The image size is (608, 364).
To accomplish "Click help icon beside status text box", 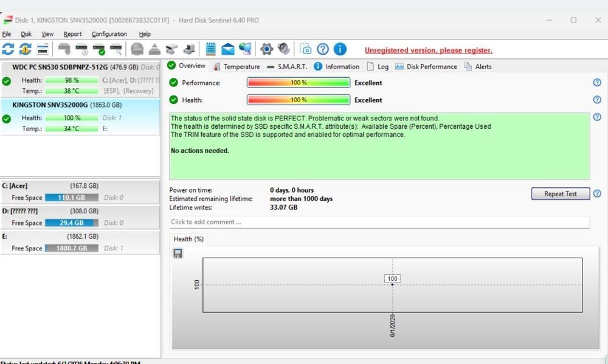I will pos(597,117).
